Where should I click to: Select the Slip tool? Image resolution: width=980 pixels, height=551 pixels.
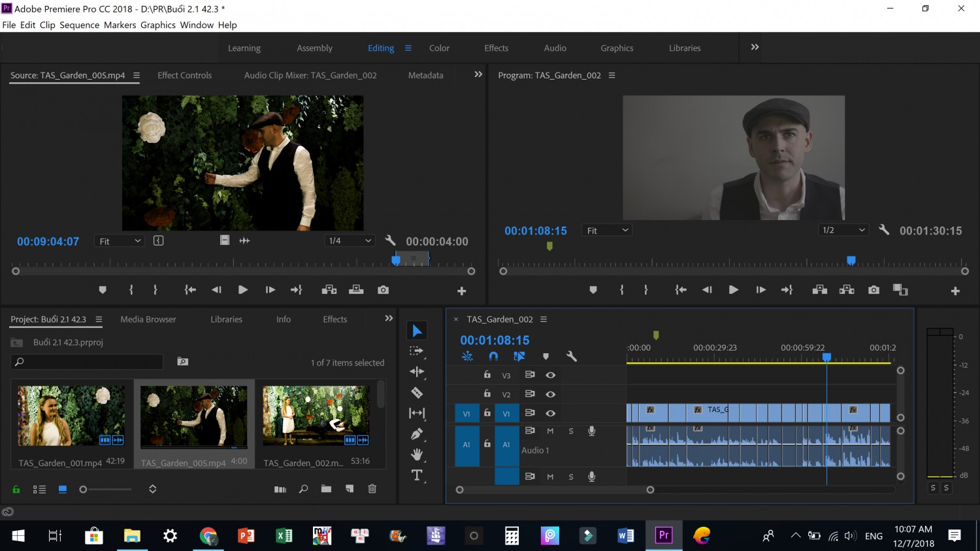[417, 413]
